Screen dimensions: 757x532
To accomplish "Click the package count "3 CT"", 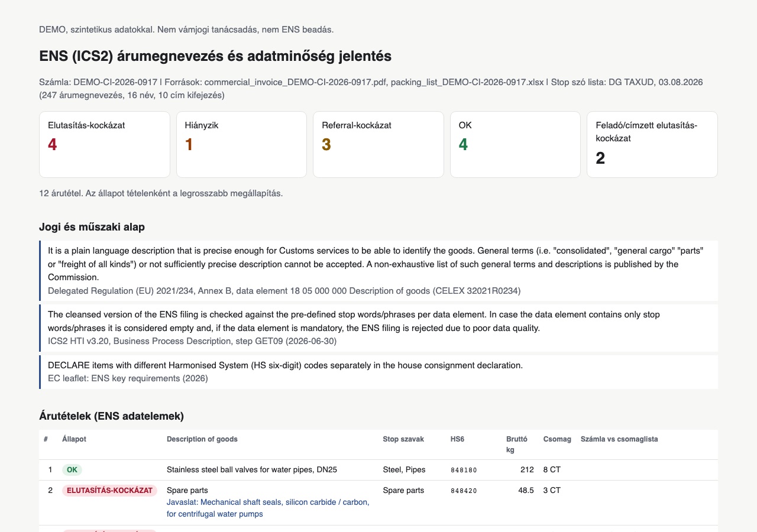I will pyautogui.click(x=552, y=490).
